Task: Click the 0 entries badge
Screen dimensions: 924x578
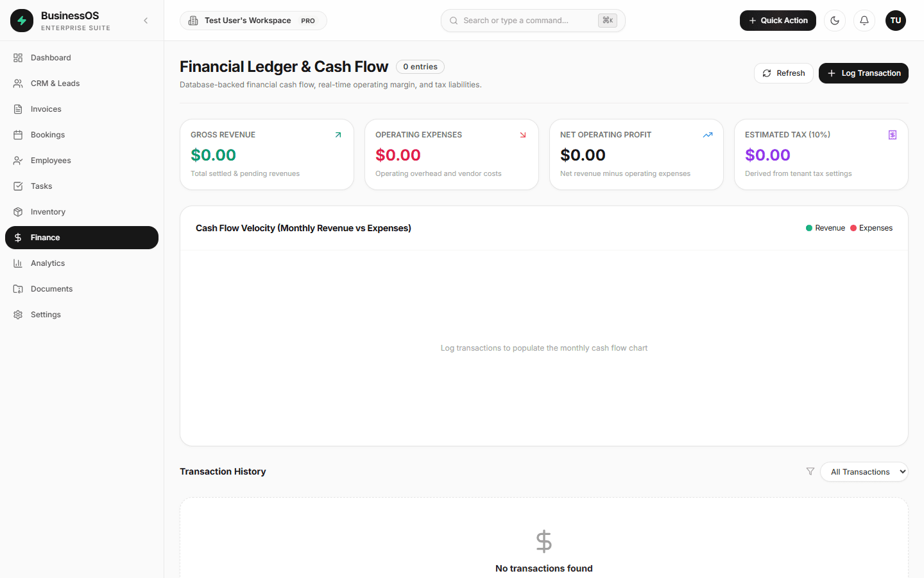Action: (x=420, y=67)
